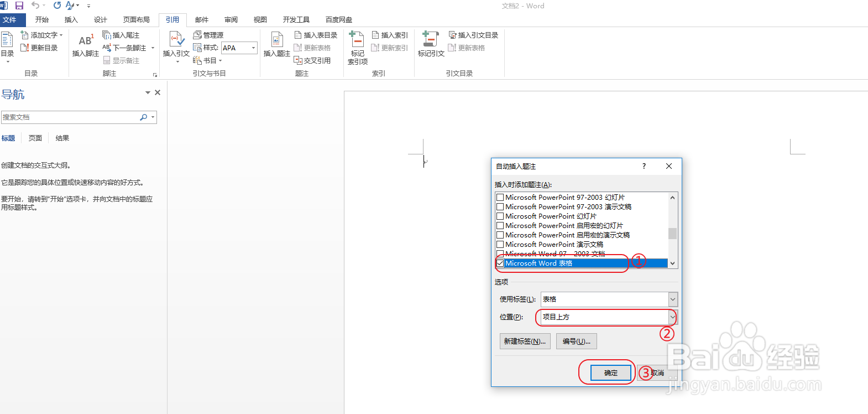Switch to the 视图 View tab

(x=260, y=19)
